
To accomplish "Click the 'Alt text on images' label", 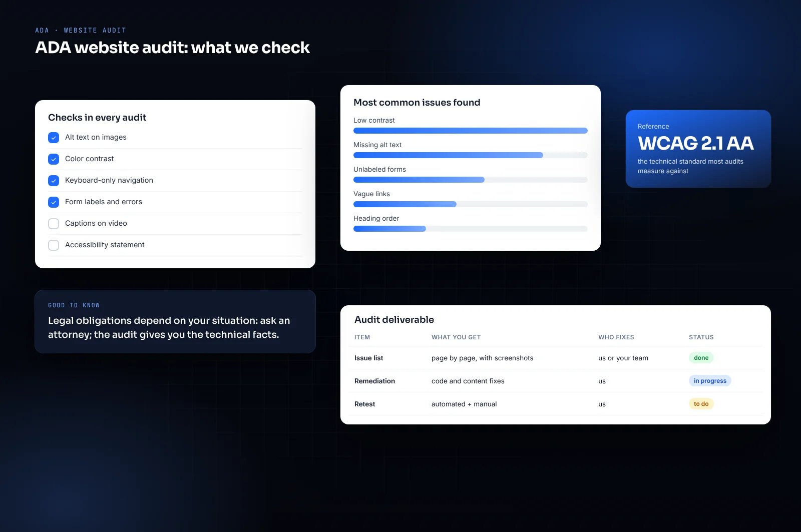I will 96,137.
